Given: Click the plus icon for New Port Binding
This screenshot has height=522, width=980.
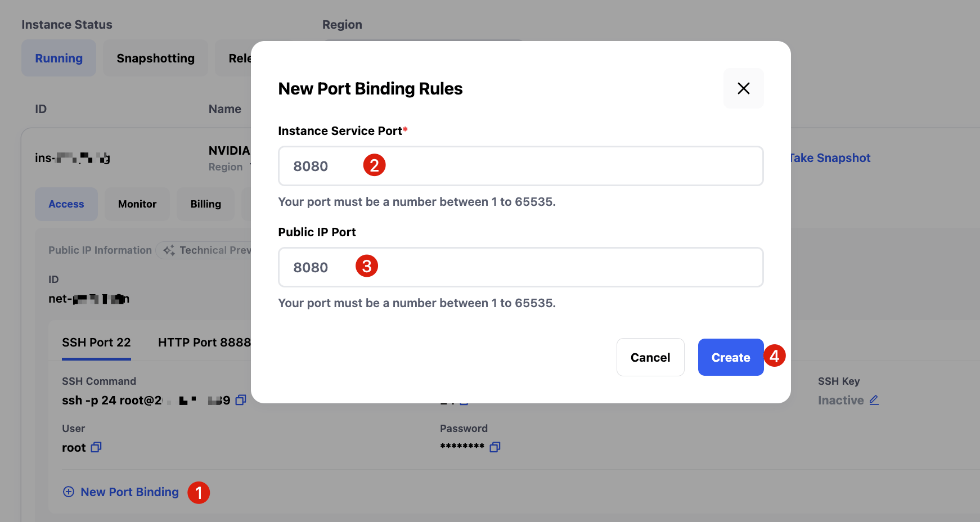Looking at the screenshot, I should (69, 492).
